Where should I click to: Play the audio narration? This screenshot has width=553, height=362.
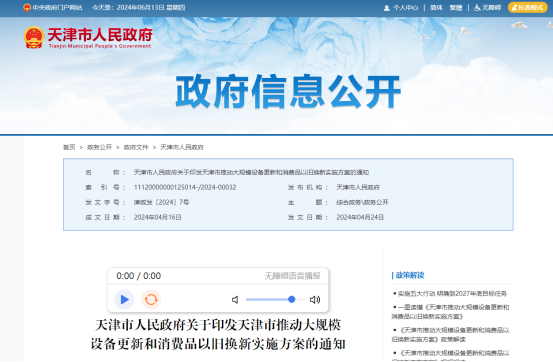pyautogui.click(x=124, y=300)
